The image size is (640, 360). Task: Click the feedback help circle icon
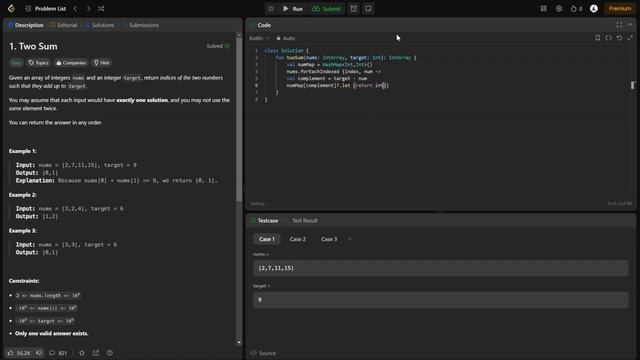[109, 353]
